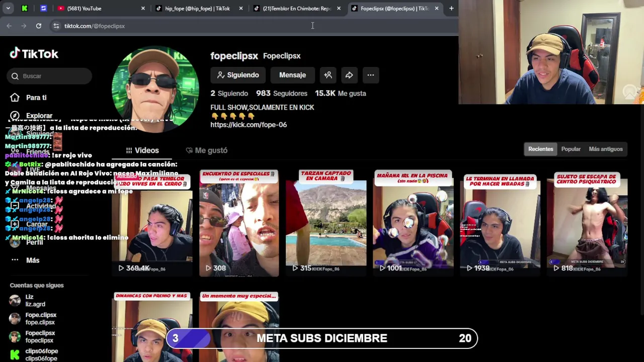Open the Sujeto se escapa video
This screenshot has height=362, width=644.
[587, 223]
